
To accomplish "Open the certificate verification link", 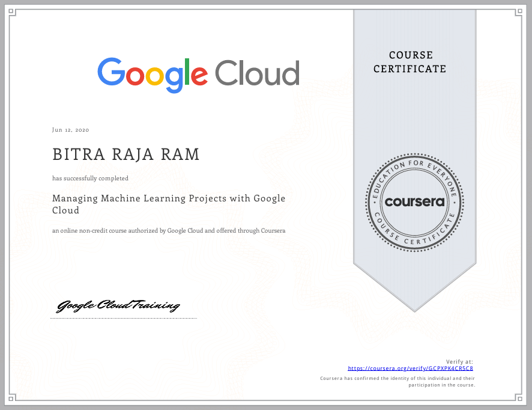I will tap(410, 368).
